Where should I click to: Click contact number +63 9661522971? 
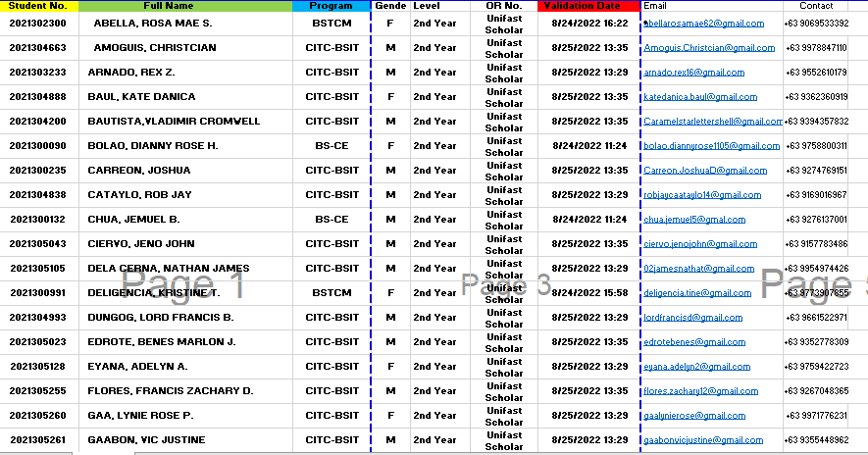tap(817, 318)
